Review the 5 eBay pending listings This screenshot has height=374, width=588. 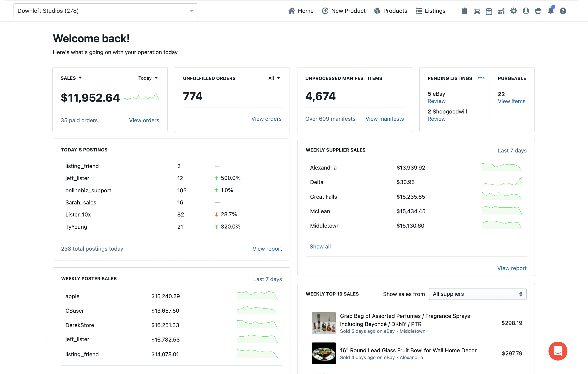click(436, 101)
